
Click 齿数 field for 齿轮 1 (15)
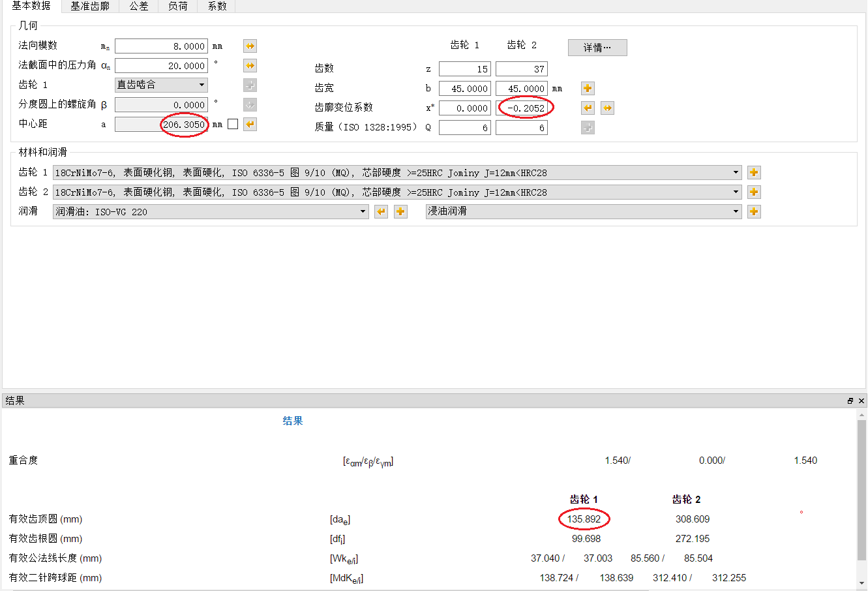pos(465,69)
